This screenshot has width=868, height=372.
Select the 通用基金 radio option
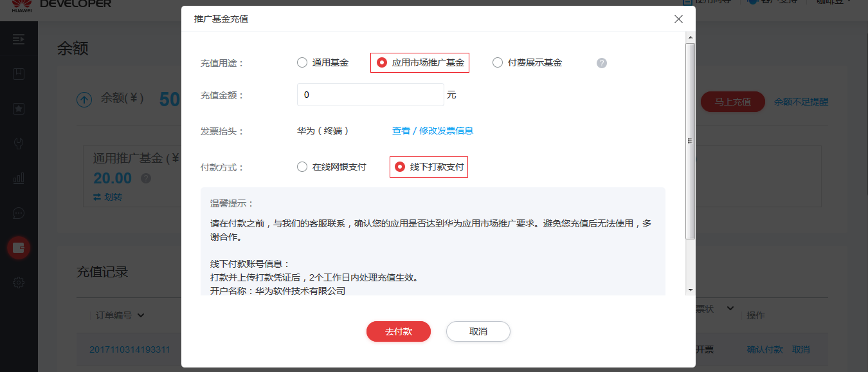tap(302, 62)
